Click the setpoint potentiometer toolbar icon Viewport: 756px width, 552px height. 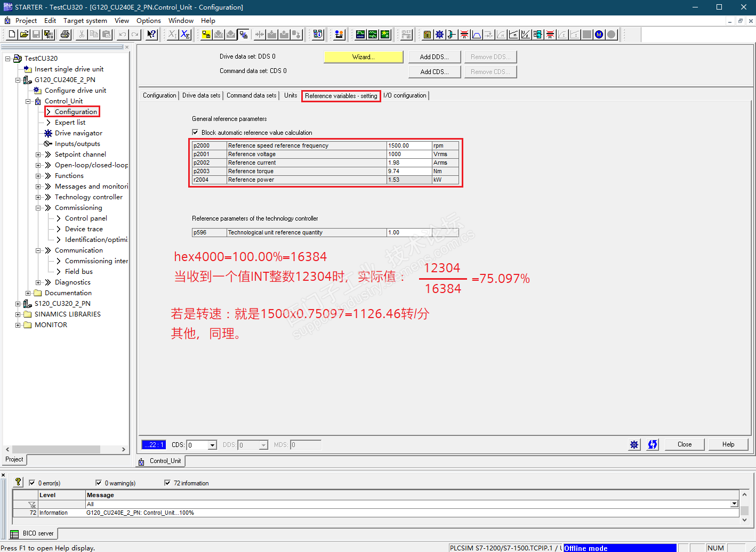tap(452, 35)
